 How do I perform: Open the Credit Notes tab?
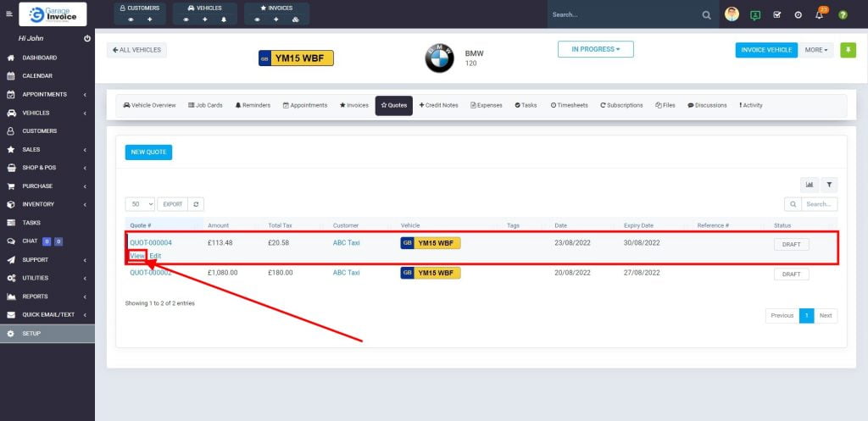[x=438, y=105]
